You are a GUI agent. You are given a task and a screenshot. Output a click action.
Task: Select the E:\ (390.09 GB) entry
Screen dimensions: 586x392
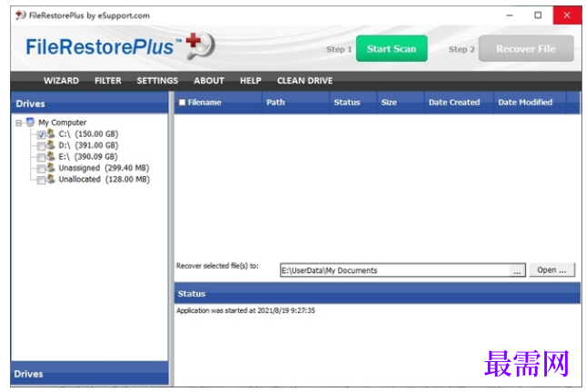coord(88,156)
